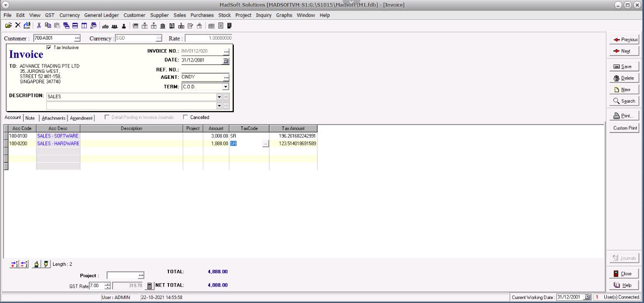Click the document page toolbar icon
644x303 pixels.
(221, 25)
